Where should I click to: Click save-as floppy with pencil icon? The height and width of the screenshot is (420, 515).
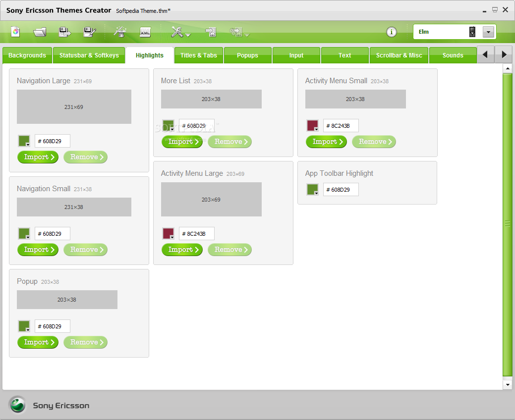[x=89, y=32]
